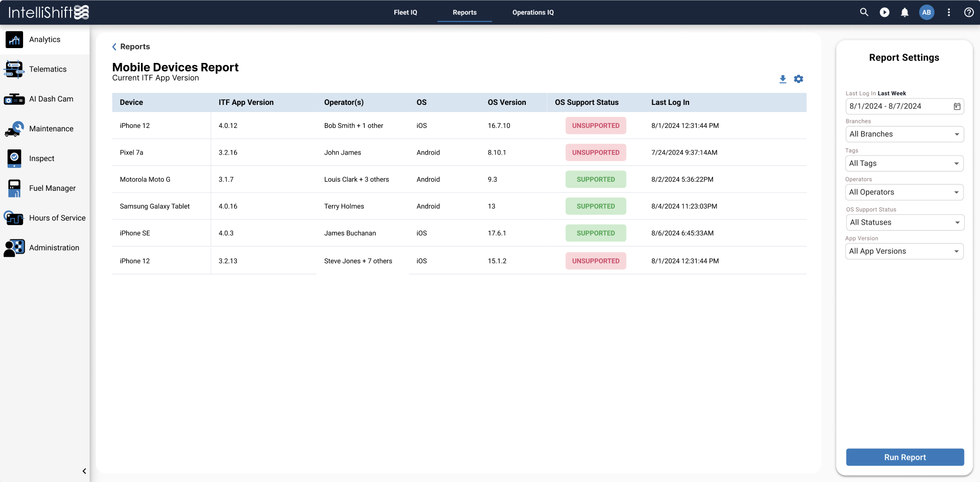Expand the All Branches dropdown
Screen dimensions: 980x482
pyautogui.click(x=904, y=134)
